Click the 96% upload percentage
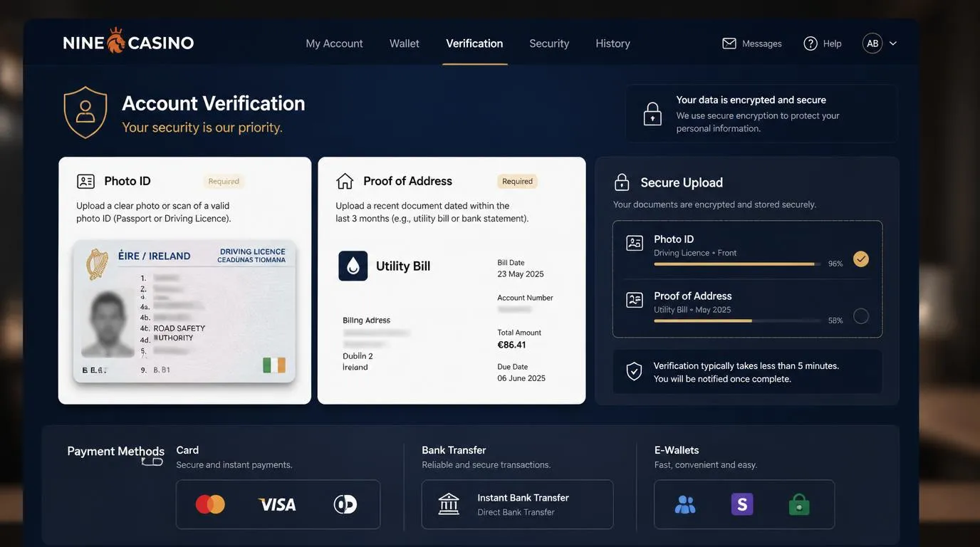The width and height of the screenshot is (980, 547). click(835, 264)
